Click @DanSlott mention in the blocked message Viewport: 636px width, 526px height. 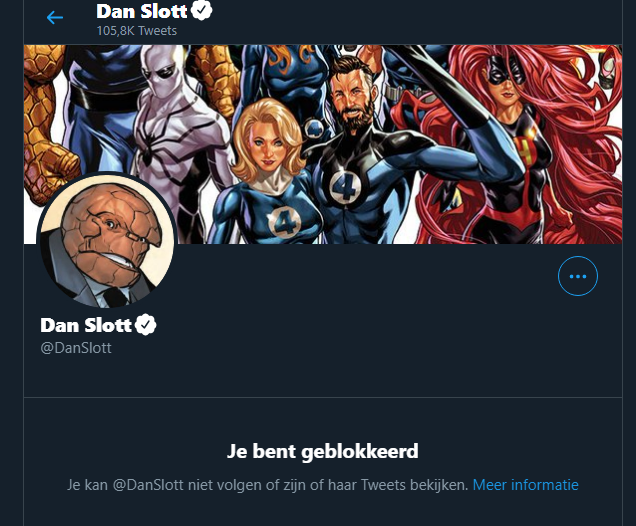(148, 485)
